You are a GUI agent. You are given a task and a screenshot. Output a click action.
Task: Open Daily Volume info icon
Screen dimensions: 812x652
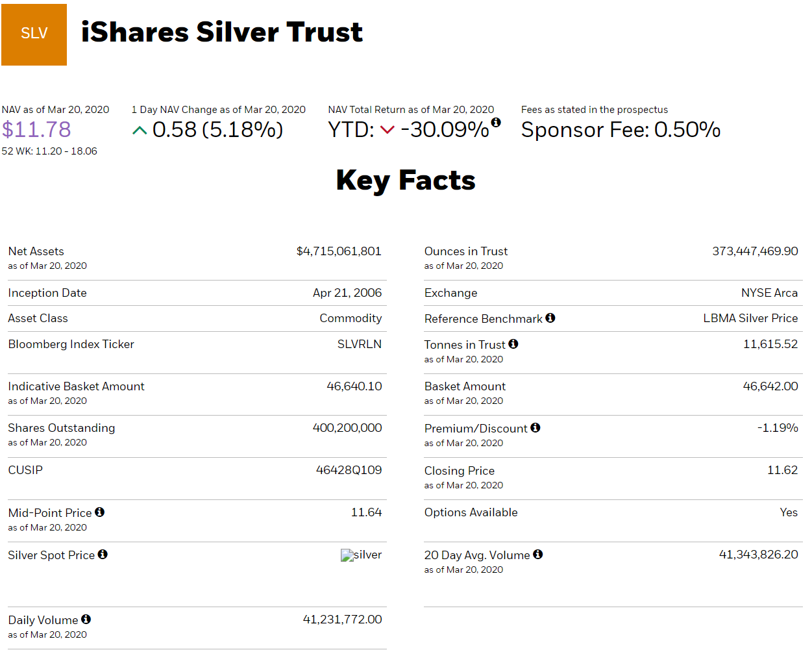coord(86,619)
